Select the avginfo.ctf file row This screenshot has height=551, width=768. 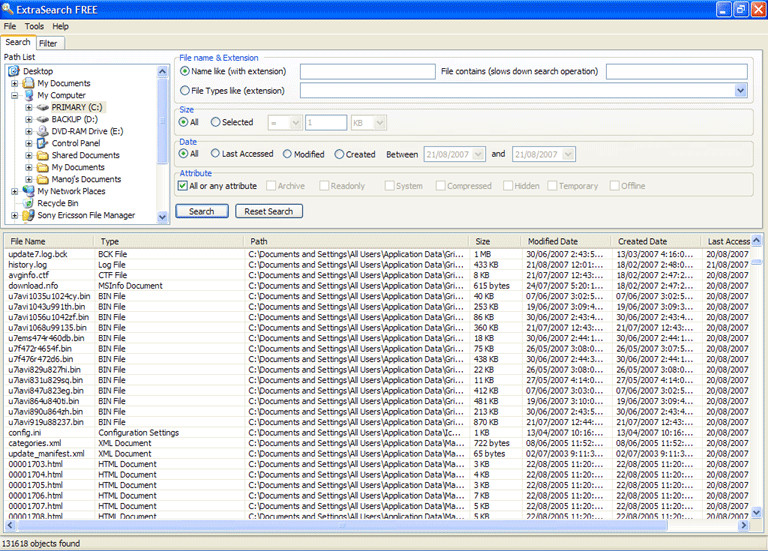[377, 275]
